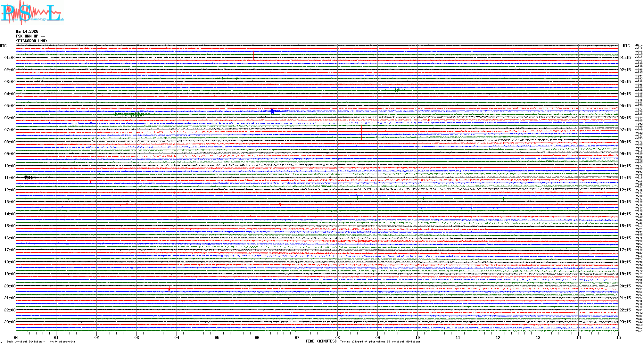The width and height of the screenshot is (644, 346).
Task: Click the UTC label at top right
Action: click(x=626, y=46)
